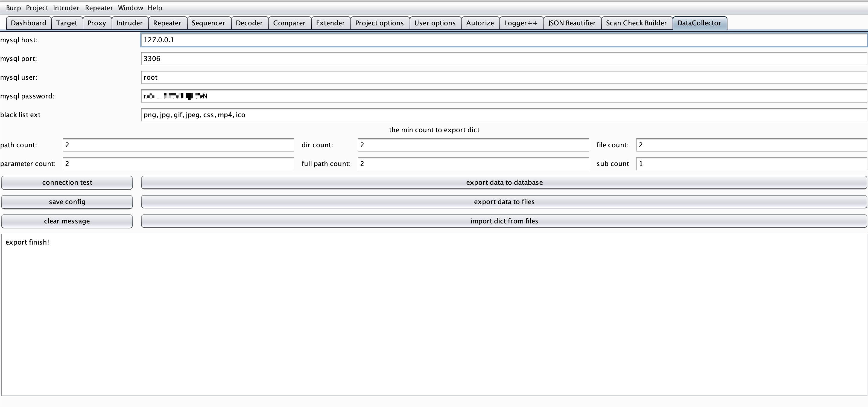Focus the mysql host input field
This screenshot has width=868, height=407.
click(x=503, y=40)
